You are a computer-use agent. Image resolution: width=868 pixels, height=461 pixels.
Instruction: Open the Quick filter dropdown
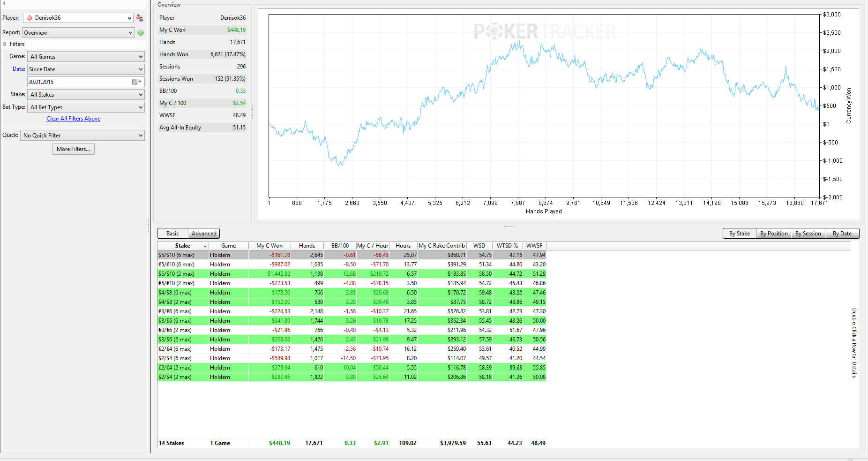click(x=82, y=136)
